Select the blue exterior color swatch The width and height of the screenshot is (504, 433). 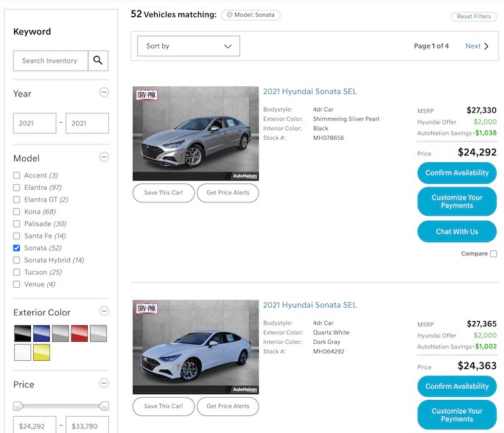coord(41,333)
